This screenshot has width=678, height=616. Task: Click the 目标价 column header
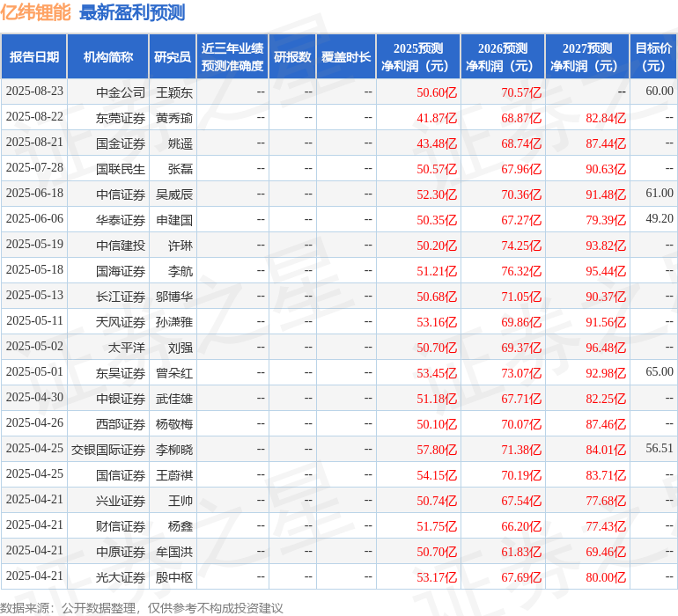pyautogui.click(x=653, y=57)
